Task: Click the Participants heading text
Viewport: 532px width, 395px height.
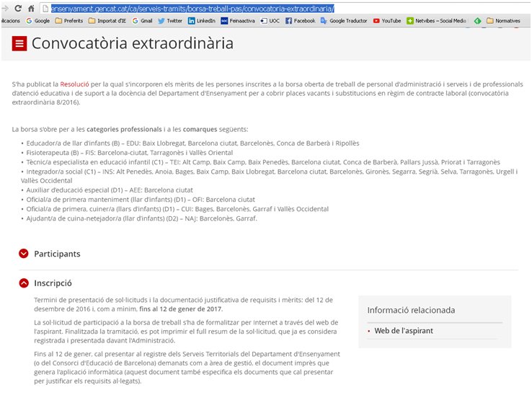Action: [58, 254]
